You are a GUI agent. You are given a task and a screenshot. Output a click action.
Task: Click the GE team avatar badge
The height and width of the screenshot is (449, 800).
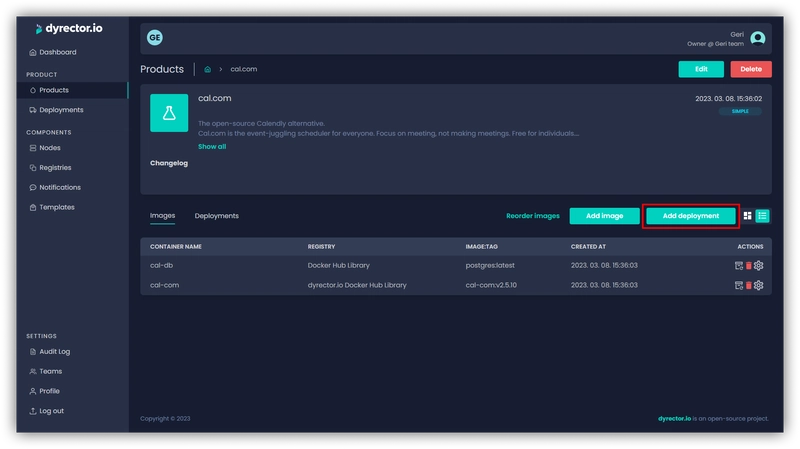[155, 37]
